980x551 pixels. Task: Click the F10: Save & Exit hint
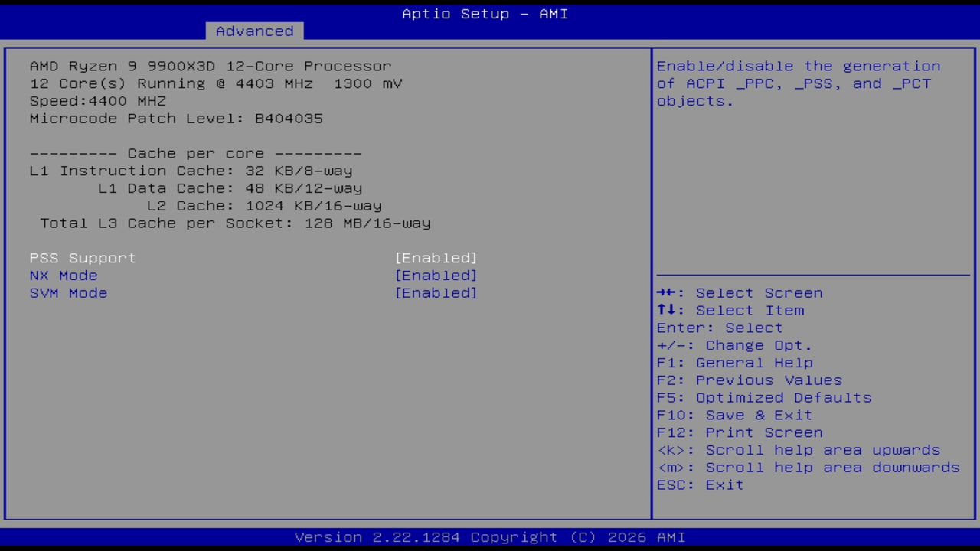[x=734, y=416]
